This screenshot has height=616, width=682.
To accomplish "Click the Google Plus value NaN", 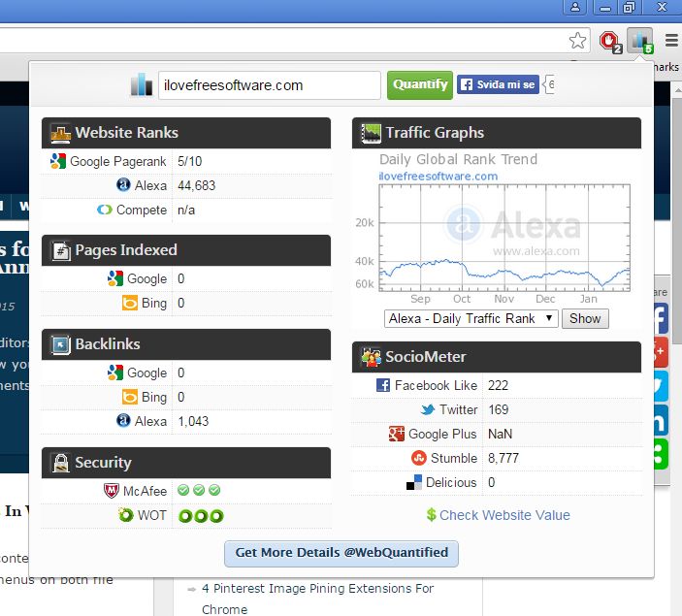I will click(501, 435).
